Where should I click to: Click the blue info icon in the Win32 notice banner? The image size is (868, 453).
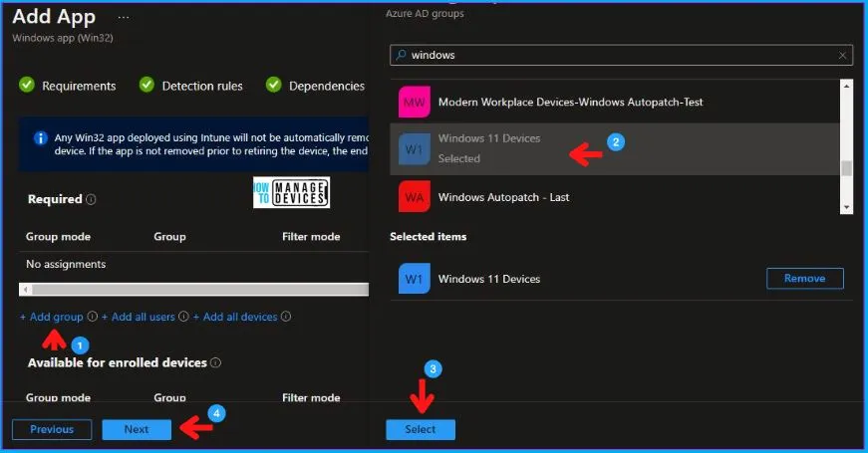pyautogui.click(x=41, y=137)
